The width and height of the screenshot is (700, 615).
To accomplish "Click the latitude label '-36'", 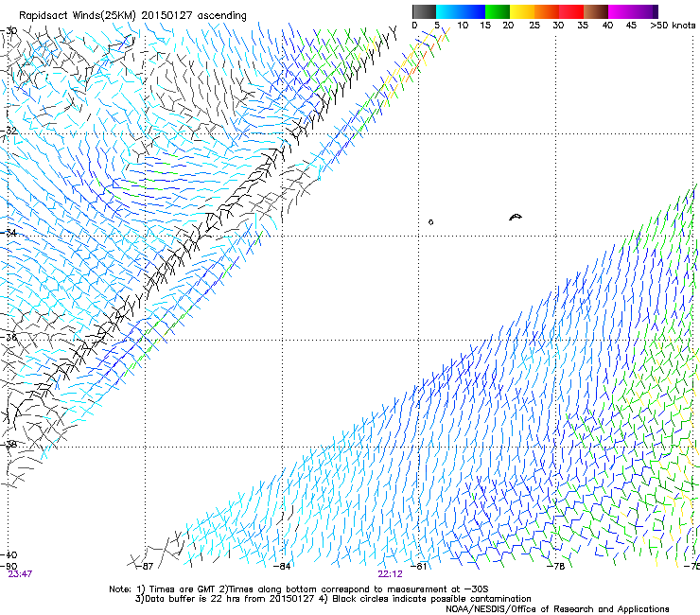I will 9,337.
